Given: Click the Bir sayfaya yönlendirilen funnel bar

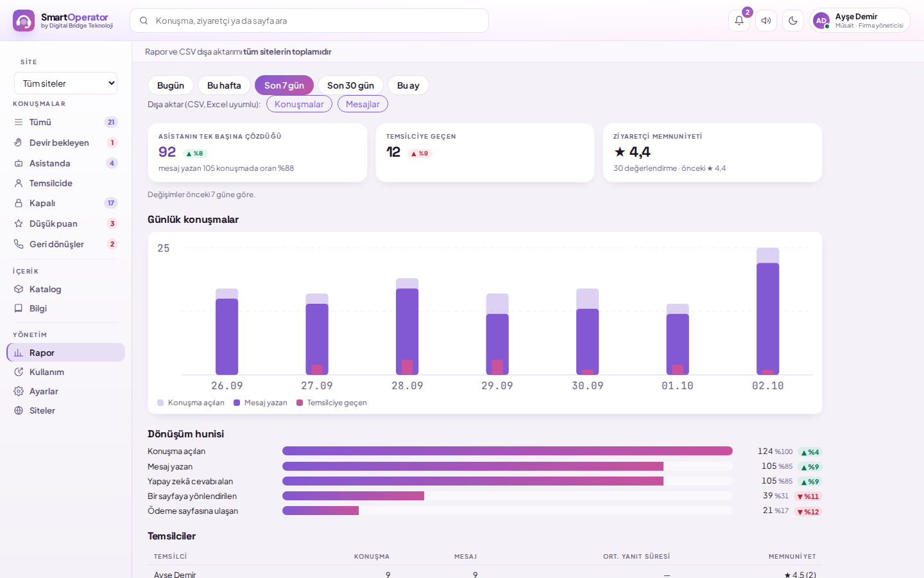Looking at the screenshot, I should pos(508,496).
